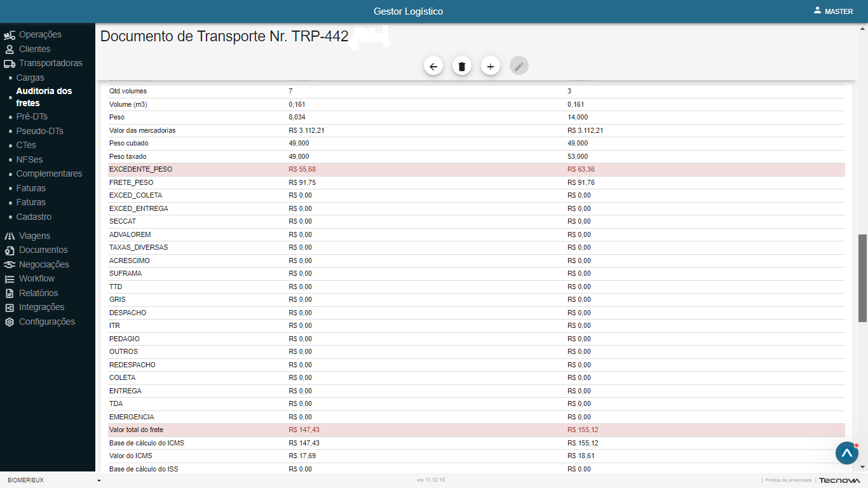
Task: Open the Pseudo-DTs sidebar entry
Action: point(40,131)
